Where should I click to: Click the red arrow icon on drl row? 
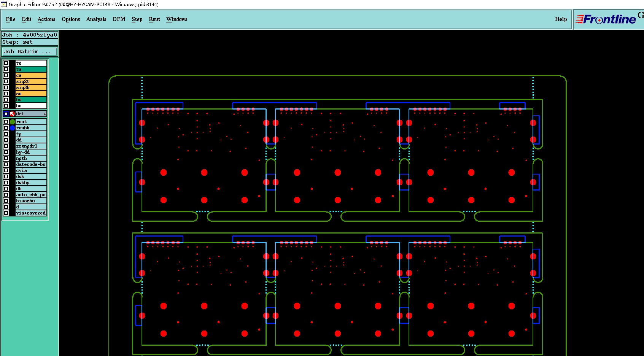(12, 114)
